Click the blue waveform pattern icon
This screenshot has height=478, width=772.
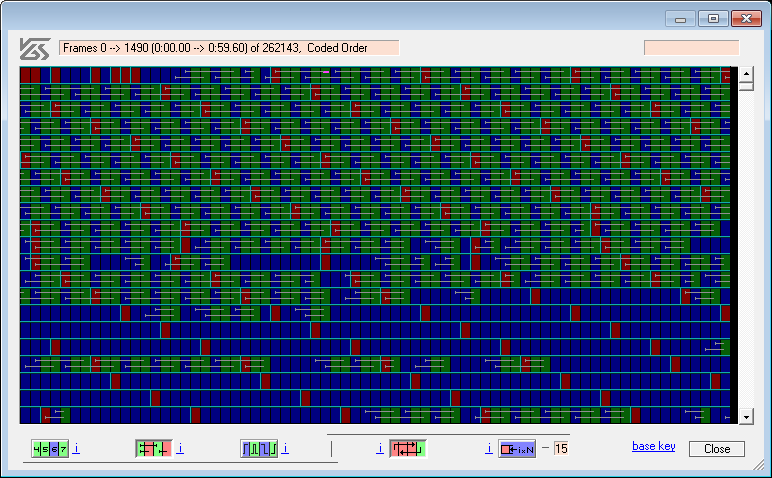[259, 449]
